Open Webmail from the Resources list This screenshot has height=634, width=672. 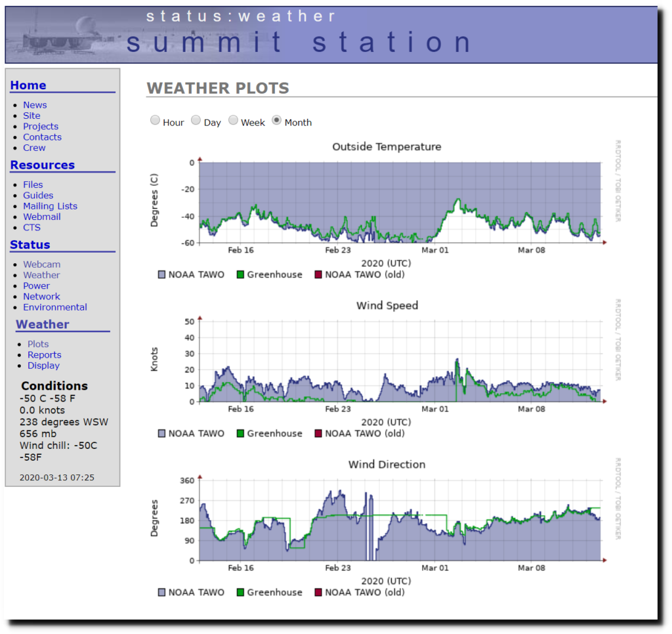pyautogui.click(x=41, y=217)
